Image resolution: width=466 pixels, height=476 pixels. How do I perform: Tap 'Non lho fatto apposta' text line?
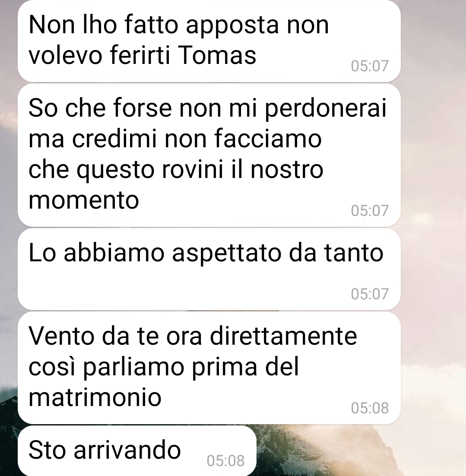(154, 25)
